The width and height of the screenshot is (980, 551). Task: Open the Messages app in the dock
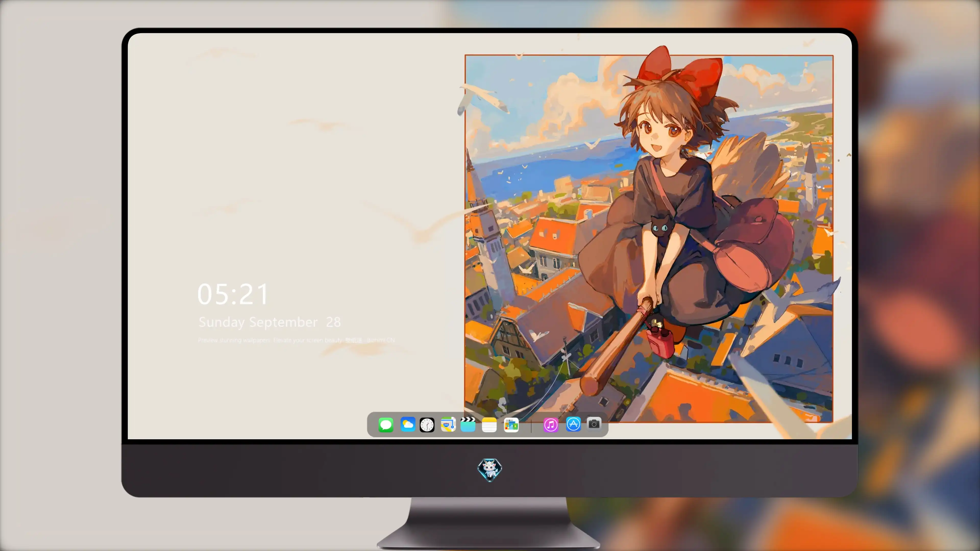pos(386,425)
